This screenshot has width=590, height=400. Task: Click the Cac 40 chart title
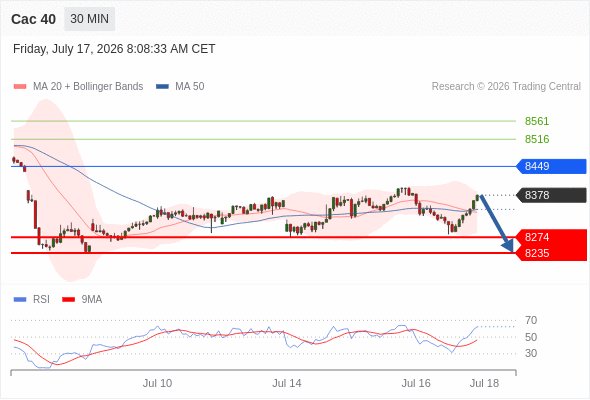[x=33, y=19]
